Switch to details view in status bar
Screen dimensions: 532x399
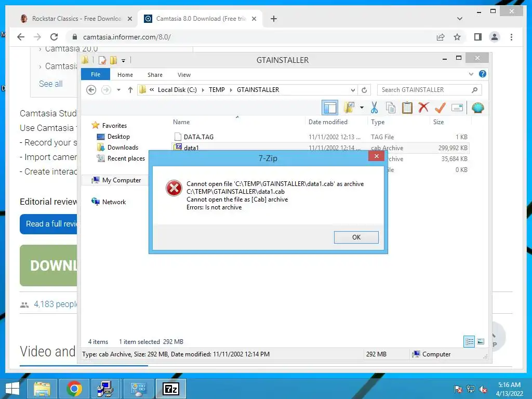tap(469, 341)
